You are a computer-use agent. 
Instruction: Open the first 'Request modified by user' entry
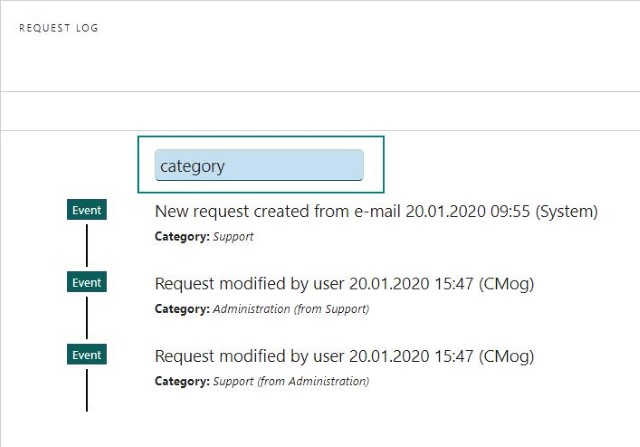coord(344,284)
